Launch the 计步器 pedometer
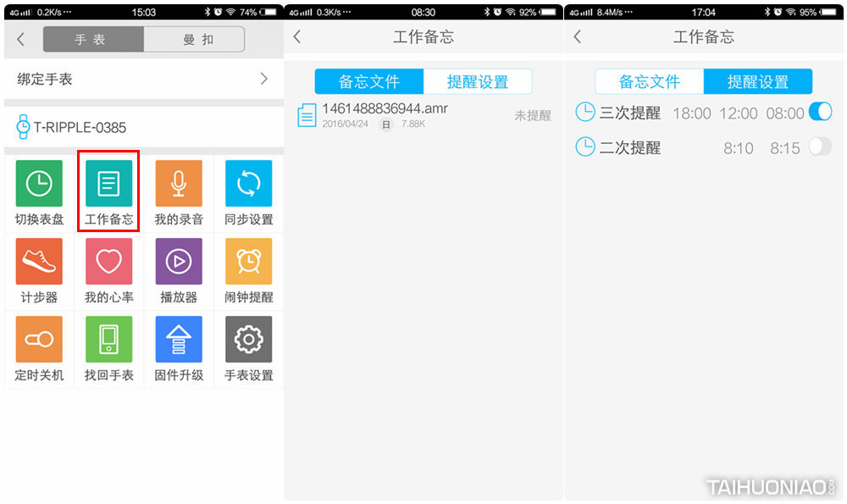The image size is (847, 504). tap(39, 269)
